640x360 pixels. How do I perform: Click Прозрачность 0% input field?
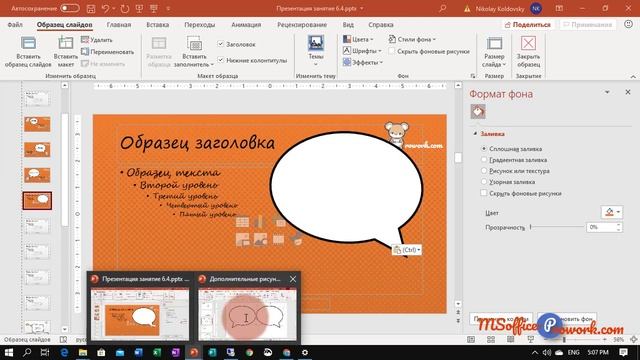(x=601, y=227)
